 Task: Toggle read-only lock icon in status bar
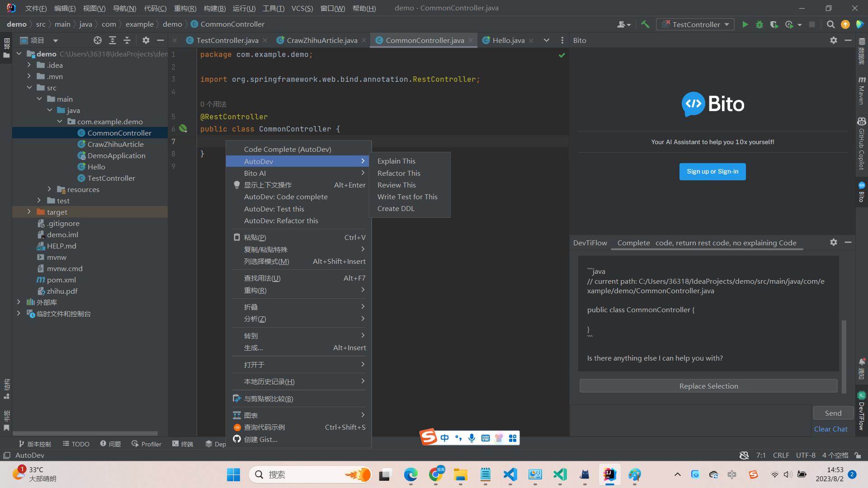[858, 455]
